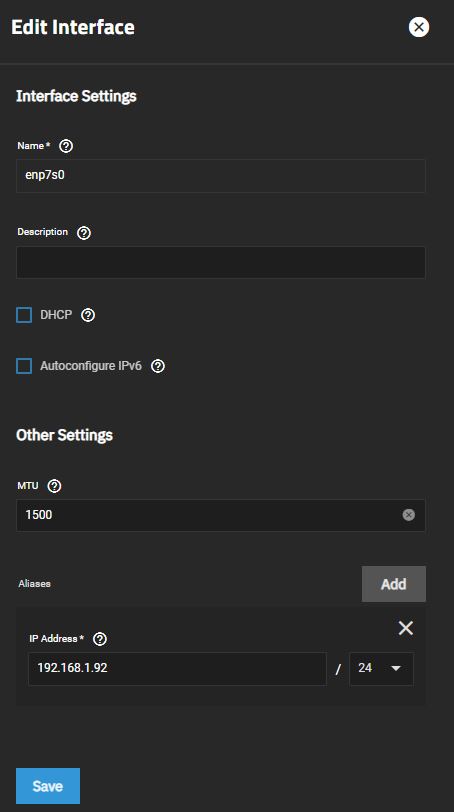The height and width of the screenshot is (812, 454).
Task: Open help tooltip for Name field
Action: [66, 146]
